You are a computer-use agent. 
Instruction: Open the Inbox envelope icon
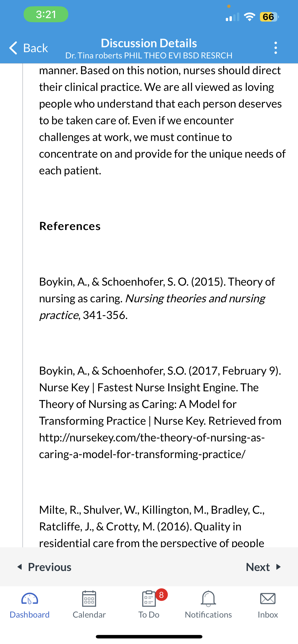[268, 599]
